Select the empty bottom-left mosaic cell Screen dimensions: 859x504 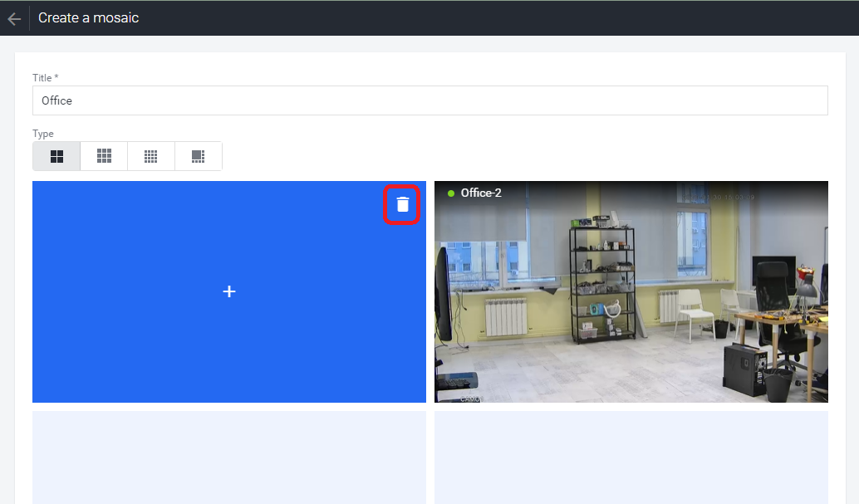pyautogui.click(x=228, y=457)
